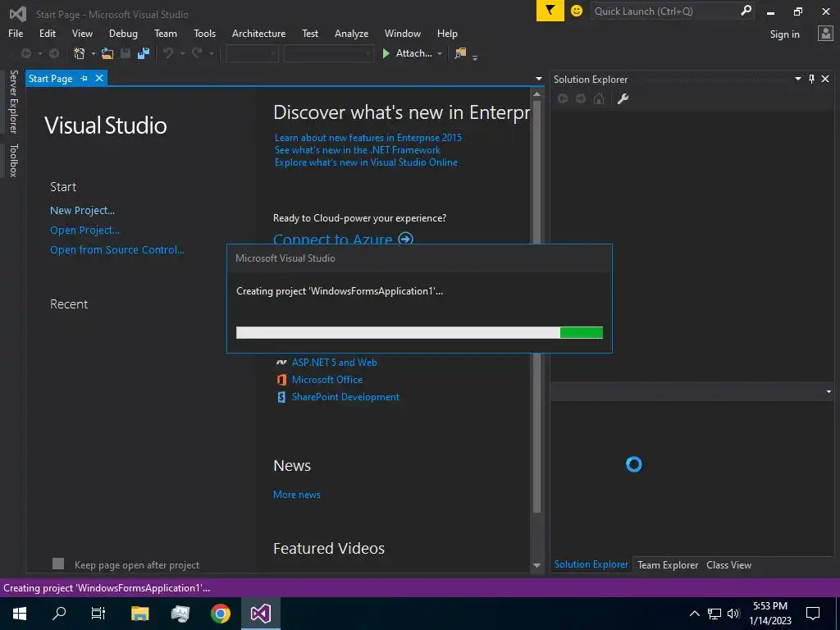840x630 pixels.
Task: Click the Solution Explorer Home icon
Action: (x=599, y=98)
